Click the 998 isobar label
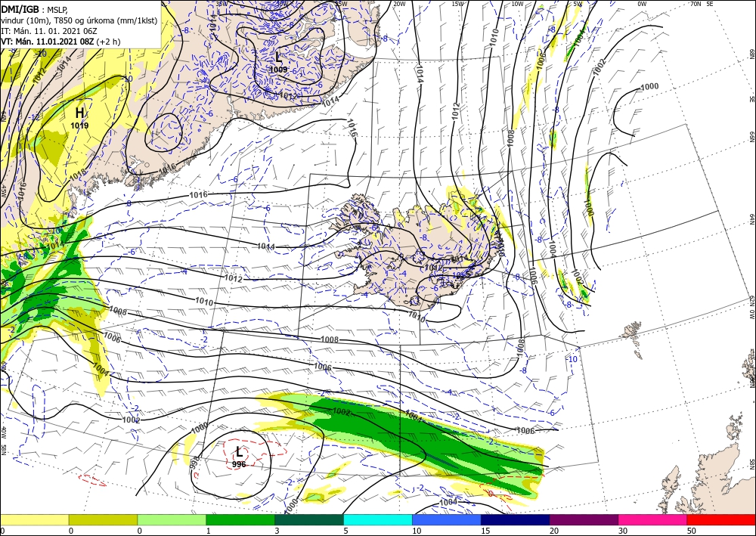Screen dimensions: 756x536 tap(196, 462)
